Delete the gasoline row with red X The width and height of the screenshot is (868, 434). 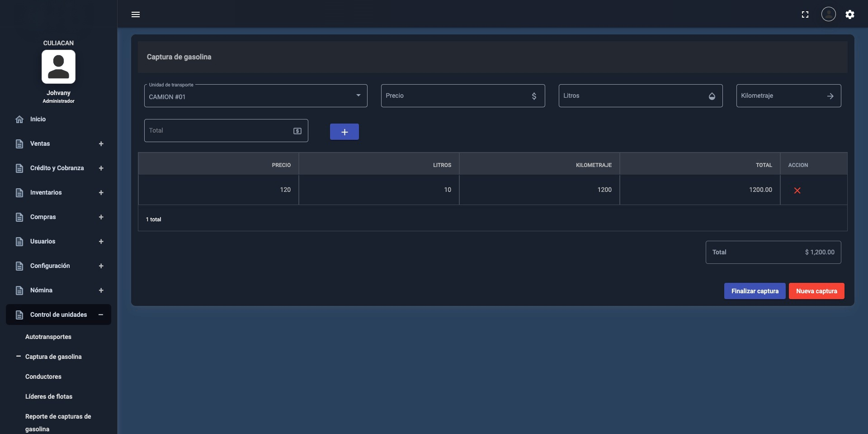tap(797, 191)
